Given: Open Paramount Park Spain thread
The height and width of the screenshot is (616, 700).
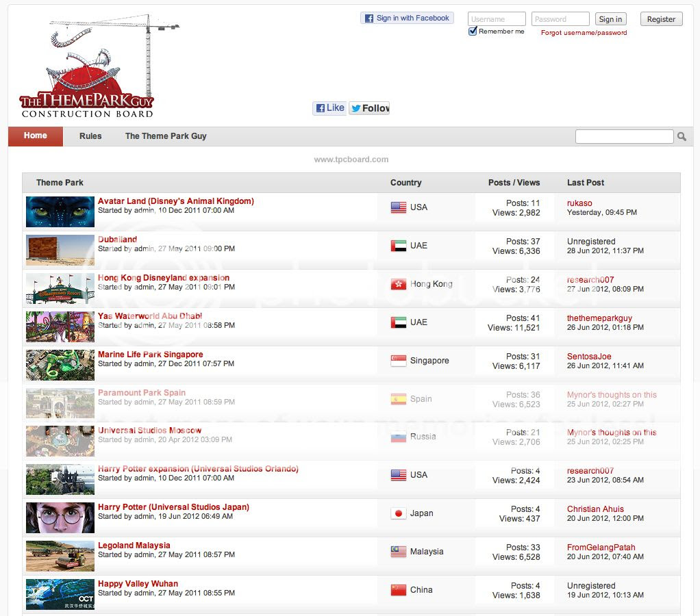Looking at the screenshot, I should pyautogui.click(x=142, y=393).
